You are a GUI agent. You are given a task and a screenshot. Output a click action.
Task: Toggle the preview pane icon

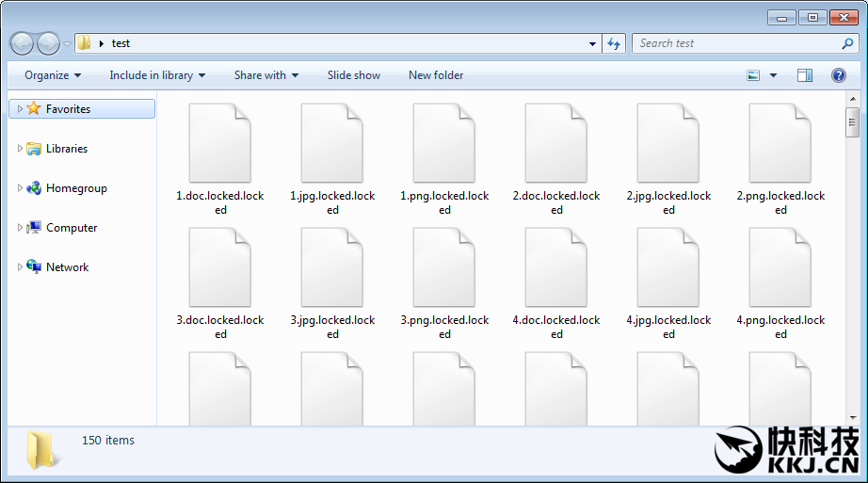click(805, 75)
